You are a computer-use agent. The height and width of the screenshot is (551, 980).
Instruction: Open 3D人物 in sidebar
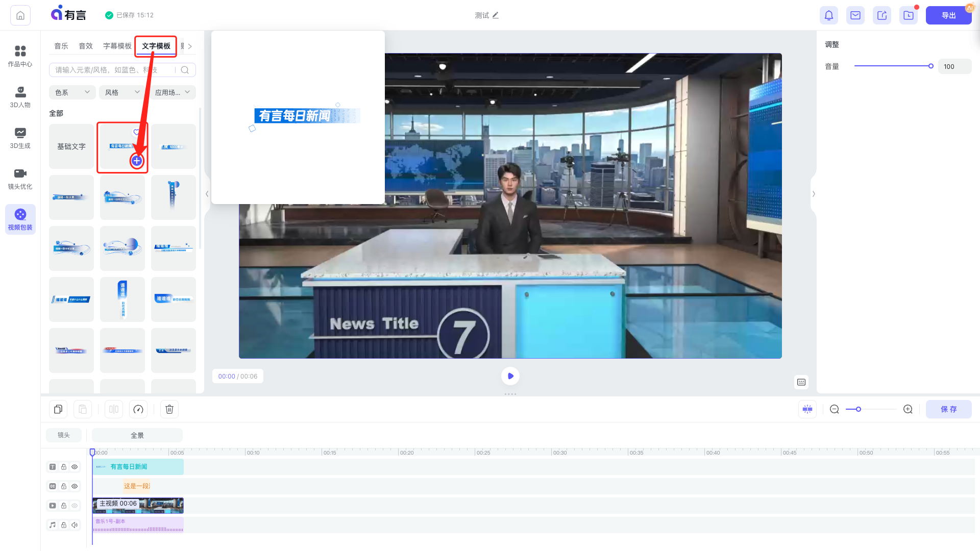coord(20,97)
